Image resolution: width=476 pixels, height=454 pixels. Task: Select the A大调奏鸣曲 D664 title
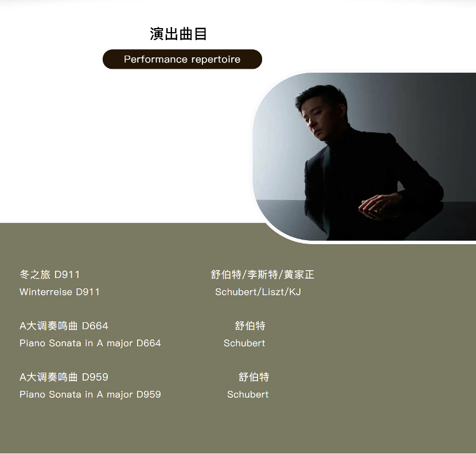(x=64, y=326)
